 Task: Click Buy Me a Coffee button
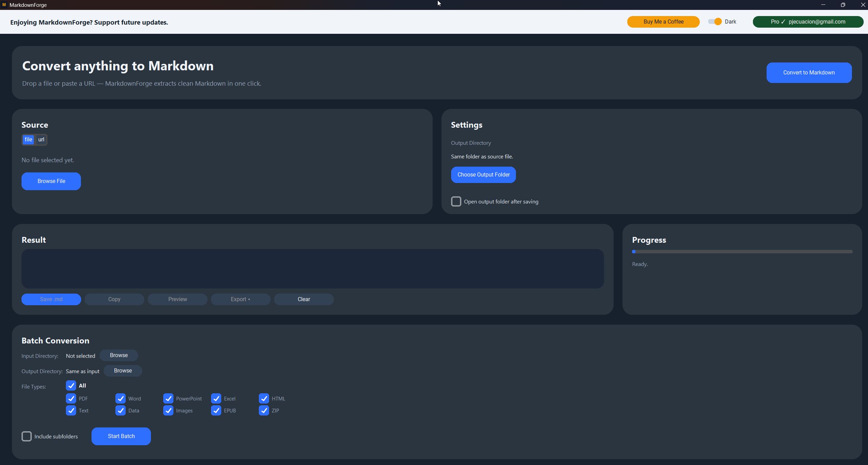[x=663, y=22]
